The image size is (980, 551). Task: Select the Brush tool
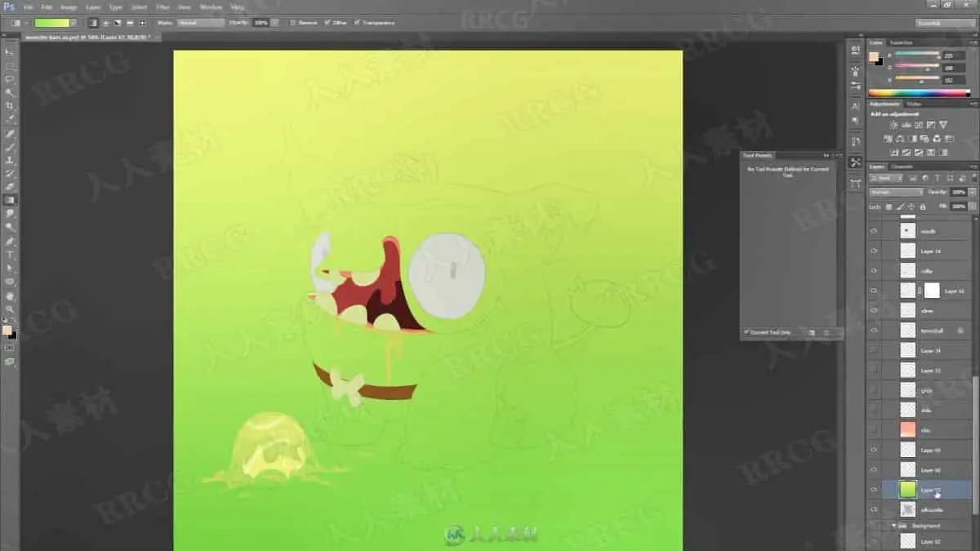click(10, 147)
